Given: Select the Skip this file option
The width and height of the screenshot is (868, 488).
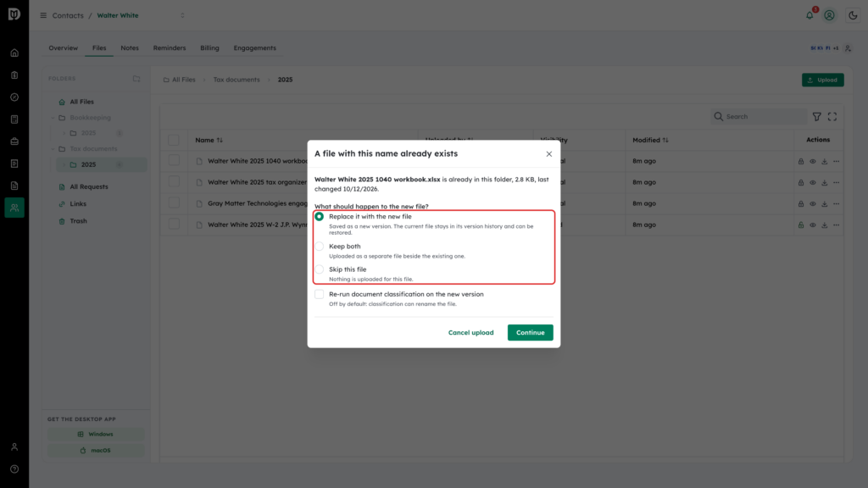Looking at the screenshot, I should 320,269.
